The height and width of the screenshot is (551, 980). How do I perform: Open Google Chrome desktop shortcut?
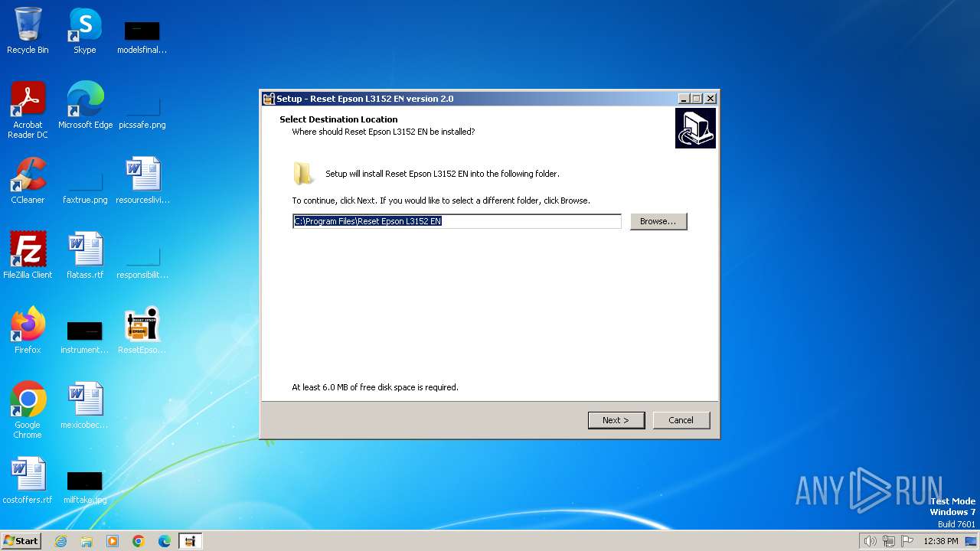point(28,410)
